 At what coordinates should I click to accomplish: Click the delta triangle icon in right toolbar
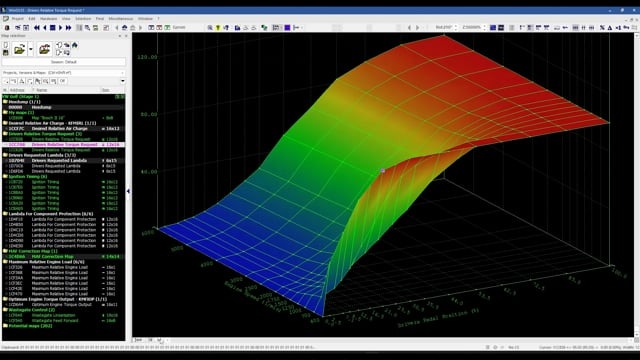coord(610,28)
